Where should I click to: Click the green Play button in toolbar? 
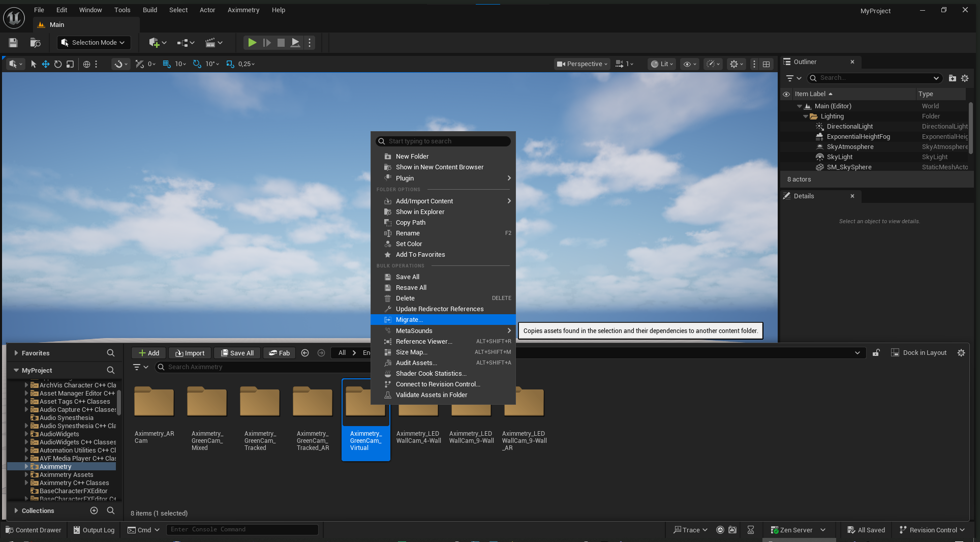click(252, 43)
